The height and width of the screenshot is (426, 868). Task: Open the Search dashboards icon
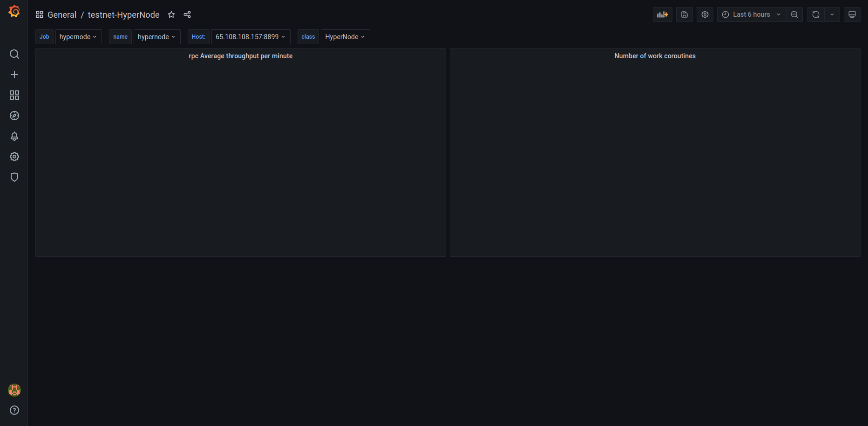pos(14,54)
